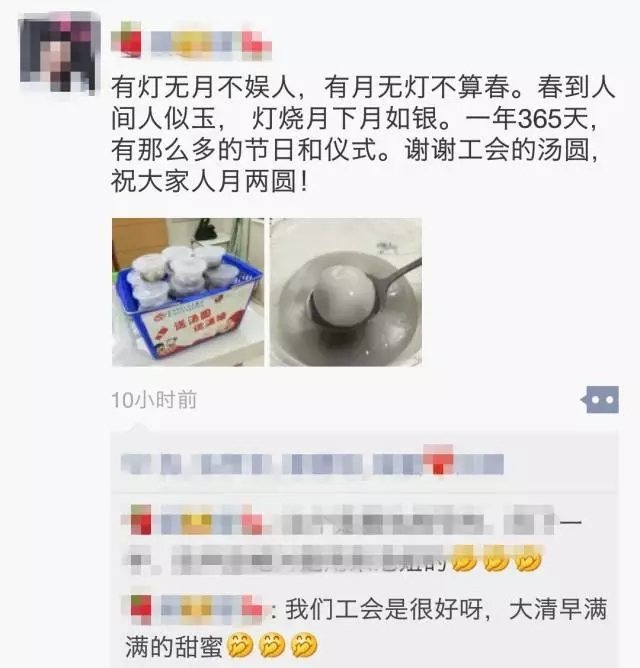Open the tangyuan basket photo

188,292
